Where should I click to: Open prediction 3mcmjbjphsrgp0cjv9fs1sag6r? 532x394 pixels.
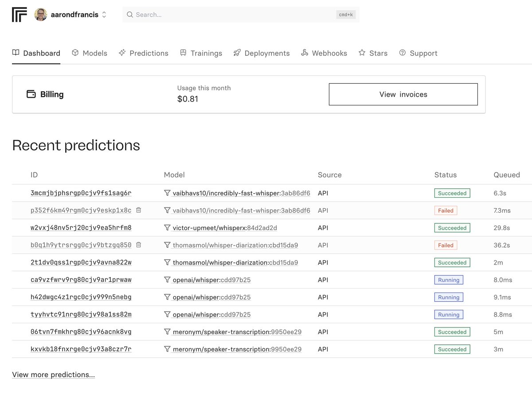coord(81,193)
